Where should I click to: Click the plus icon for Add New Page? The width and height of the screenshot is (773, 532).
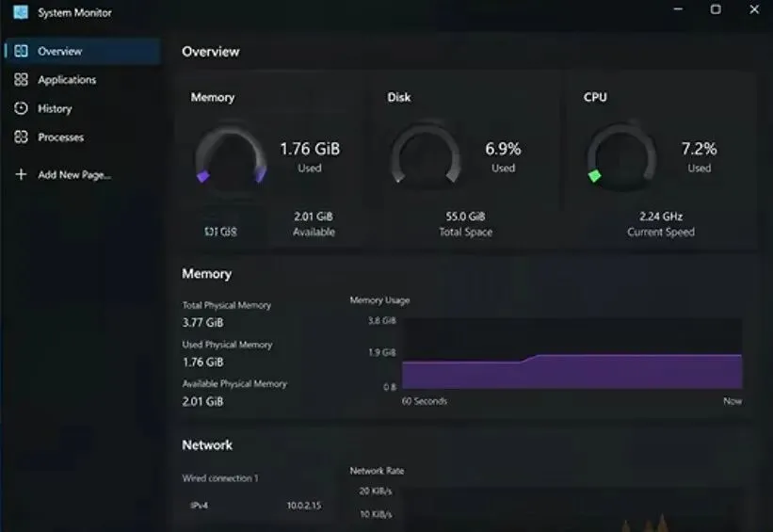click(x=22, y=174)
